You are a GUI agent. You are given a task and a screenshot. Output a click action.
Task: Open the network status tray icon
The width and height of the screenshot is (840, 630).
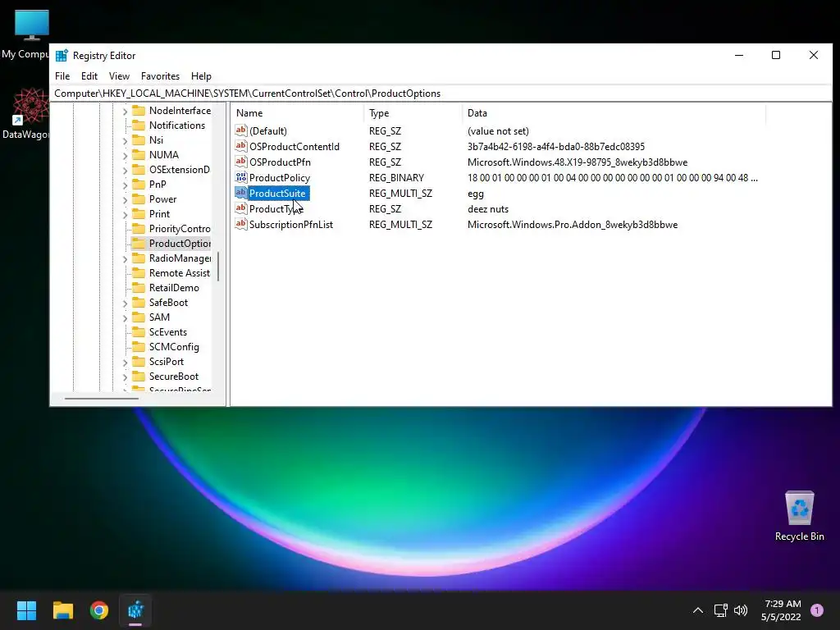(720, 610)
